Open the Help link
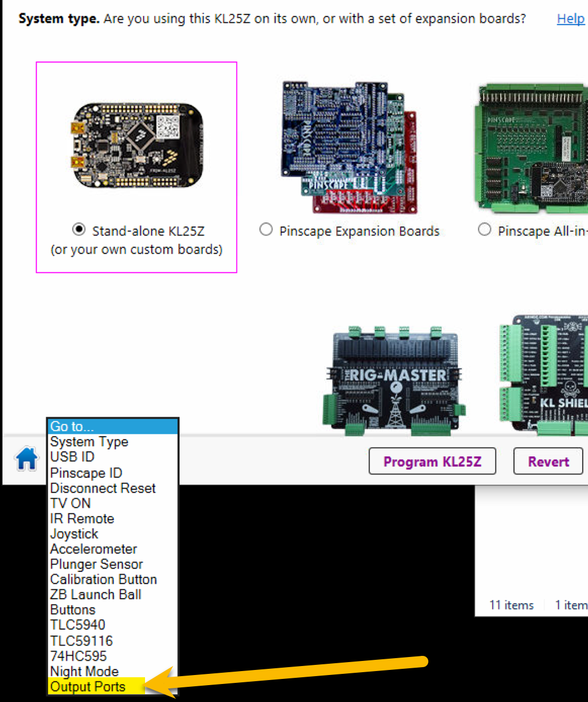Screen dimensions: 588x702 [570, 19]
